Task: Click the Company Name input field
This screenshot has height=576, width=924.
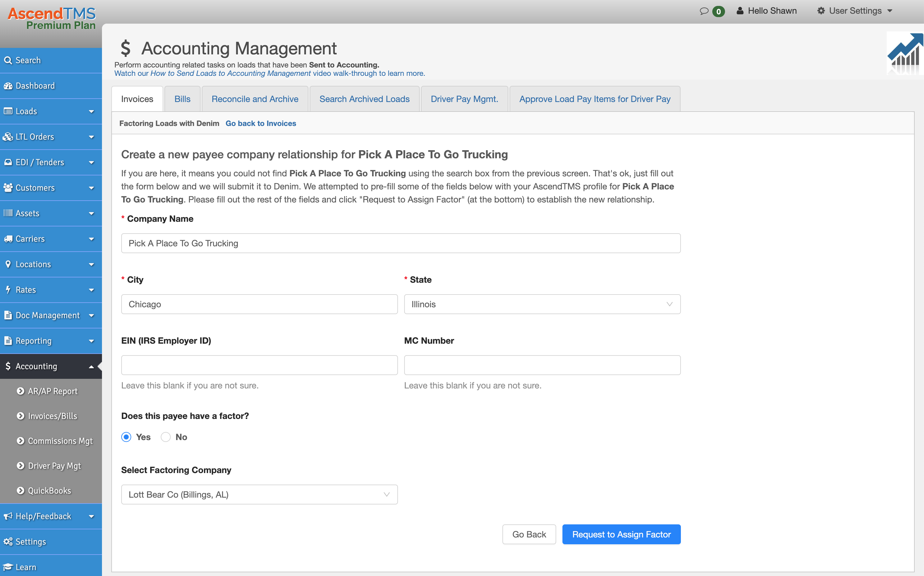Action: point(400,243)
